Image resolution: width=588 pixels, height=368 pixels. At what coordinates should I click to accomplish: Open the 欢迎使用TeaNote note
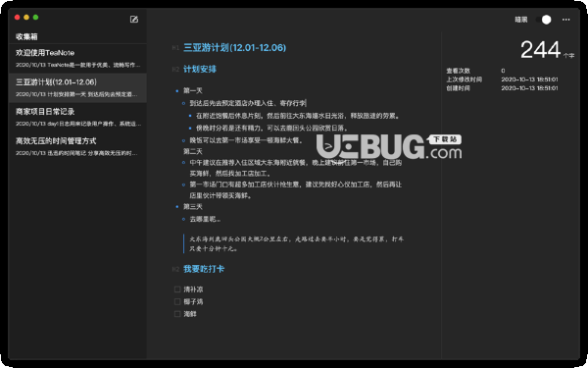coord(77,58)
